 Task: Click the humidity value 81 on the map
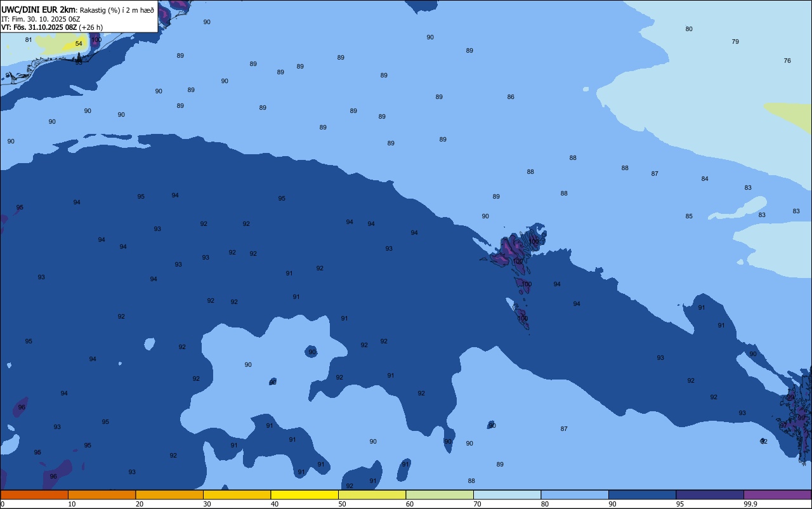click(x=29, y=39)
